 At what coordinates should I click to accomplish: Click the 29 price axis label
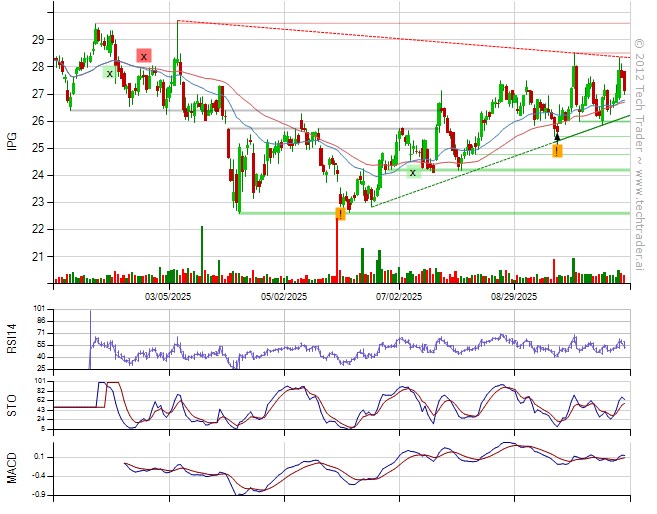[38, 39]
